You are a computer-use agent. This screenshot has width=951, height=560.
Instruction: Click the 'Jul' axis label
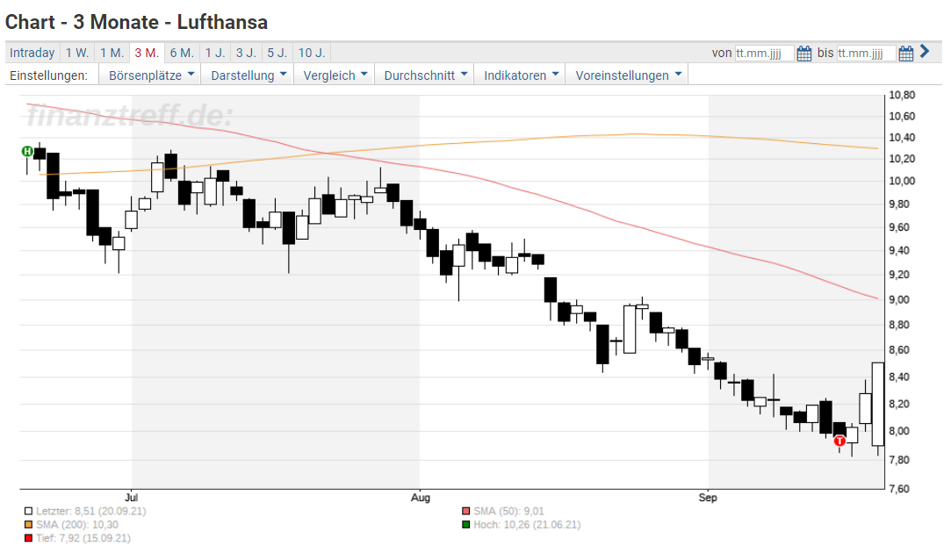[131, 498]
